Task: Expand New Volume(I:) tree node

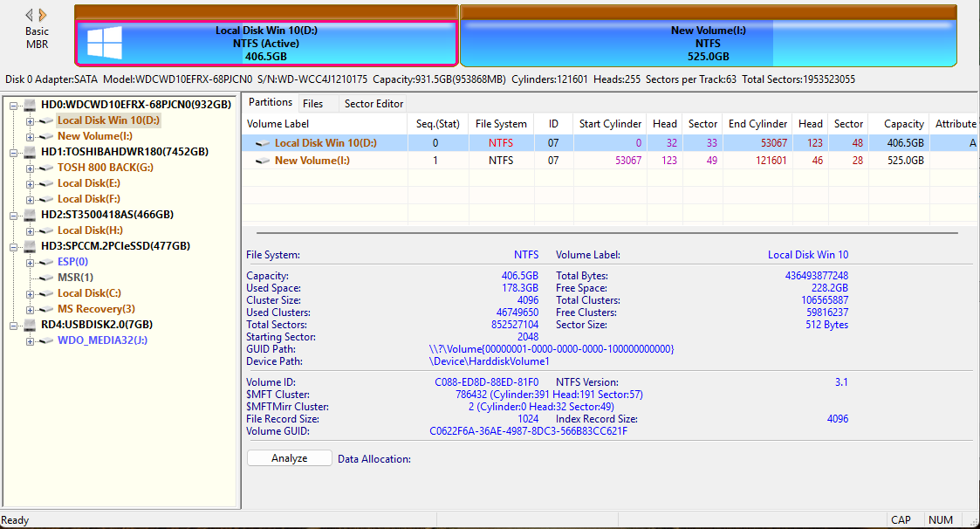Action: coord(30,136)
